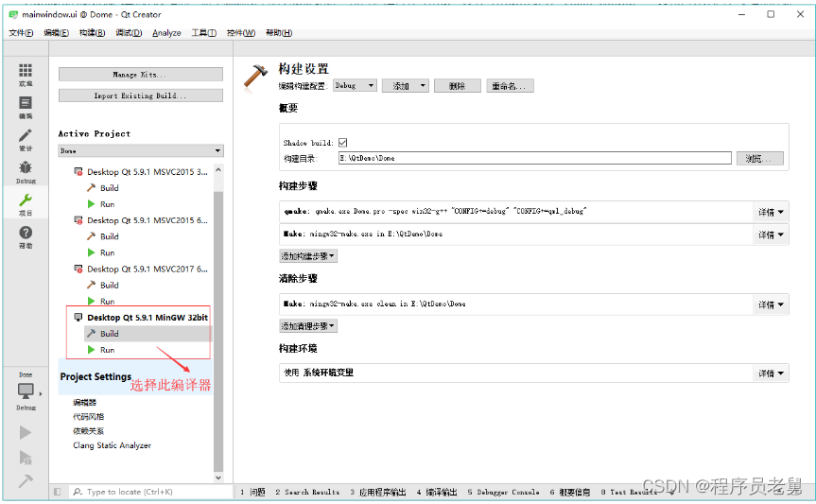Open Clang Static Analyzer settings
The height and width of the screenshot is (504, 816).
pyautogui.click(x=112, y=445)
